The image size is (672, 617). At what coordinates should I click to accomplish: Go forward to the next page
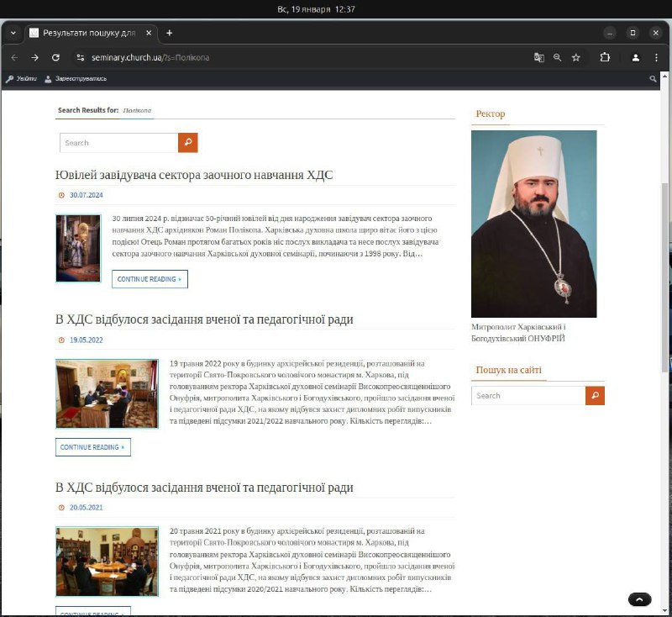tap(34, 57)
